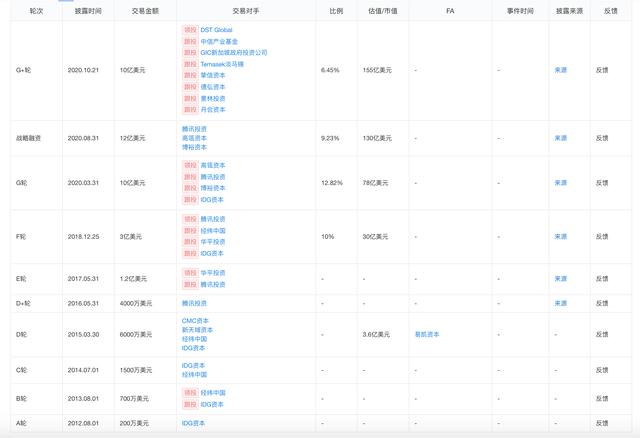This screenshot has height=438, width=640.
Task: Open 腾讯投资 lead investor in F轮 row
Action: (x=213, y=219)
